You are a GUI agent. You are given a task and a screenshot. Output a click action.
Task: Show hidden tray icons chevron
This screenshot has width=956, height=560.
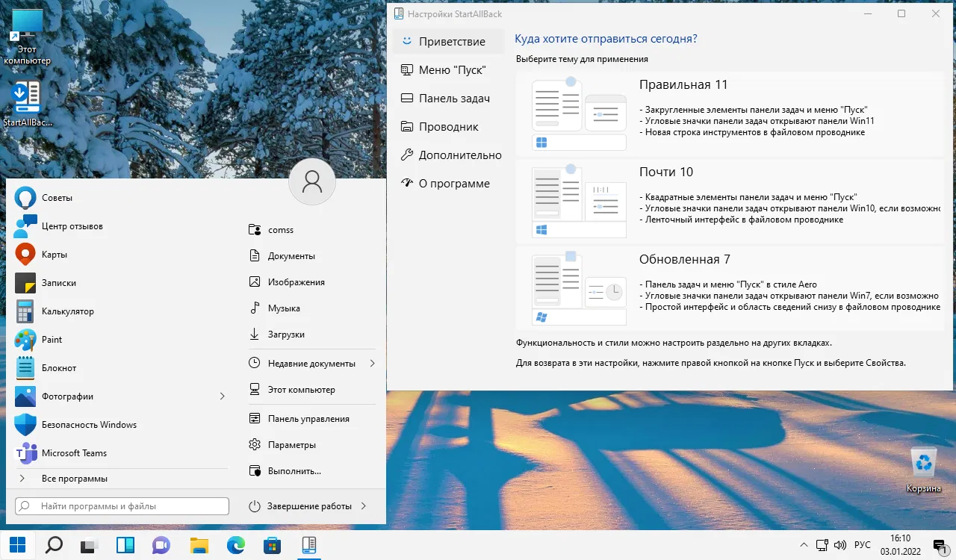point(804,546)
